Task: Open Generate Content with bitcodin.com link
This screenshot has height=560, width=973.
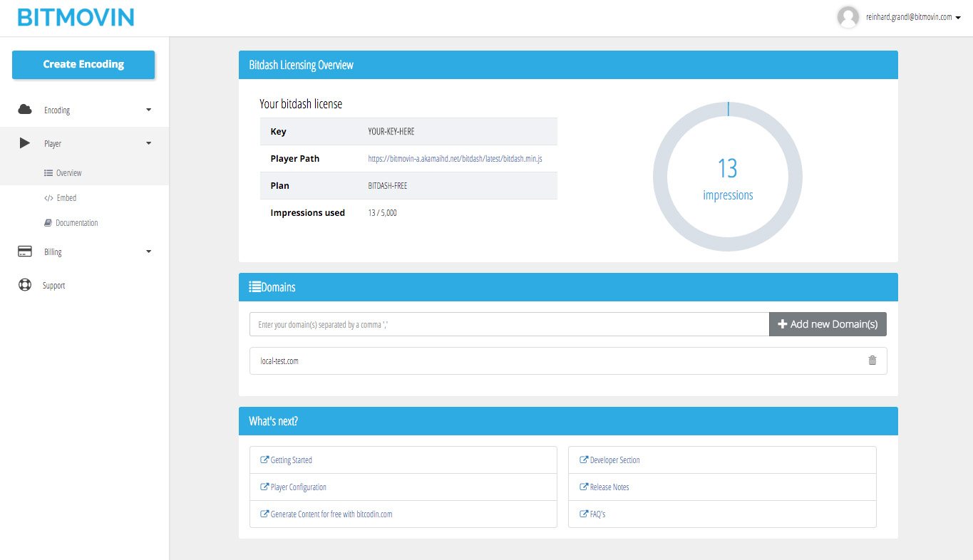Action: click(331, 514)
